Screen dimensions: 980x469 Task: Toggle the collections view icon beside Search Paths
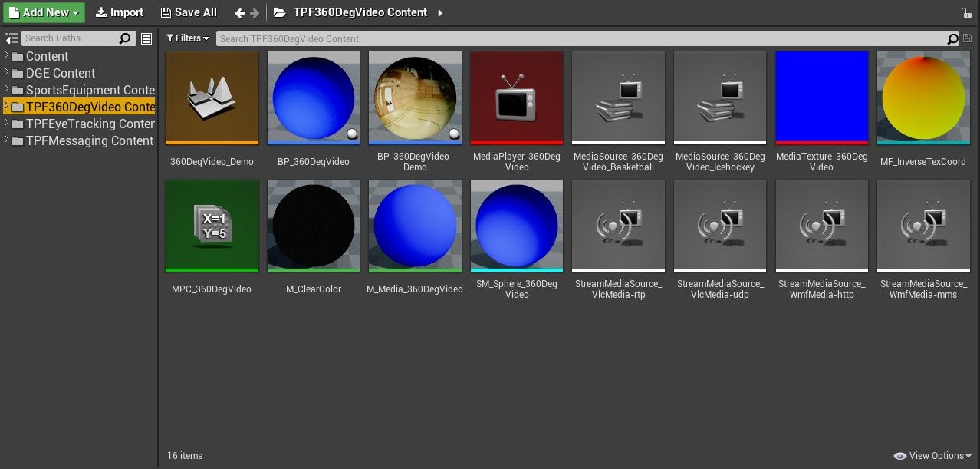click(146, 38)
